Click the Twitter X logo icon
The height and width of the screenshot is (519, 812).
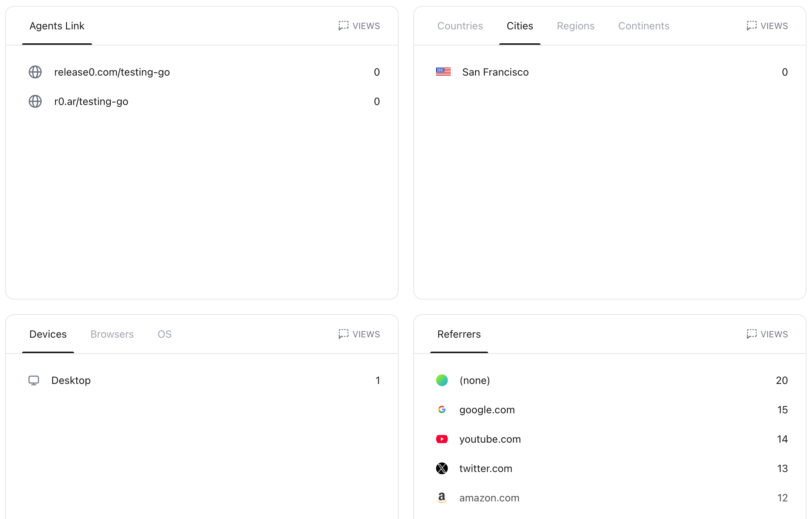click(442, 468)
